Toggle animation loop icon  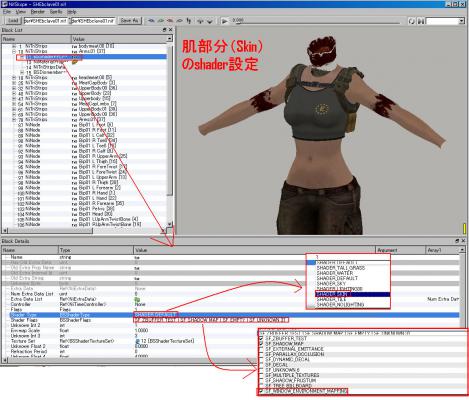(412, 21)
